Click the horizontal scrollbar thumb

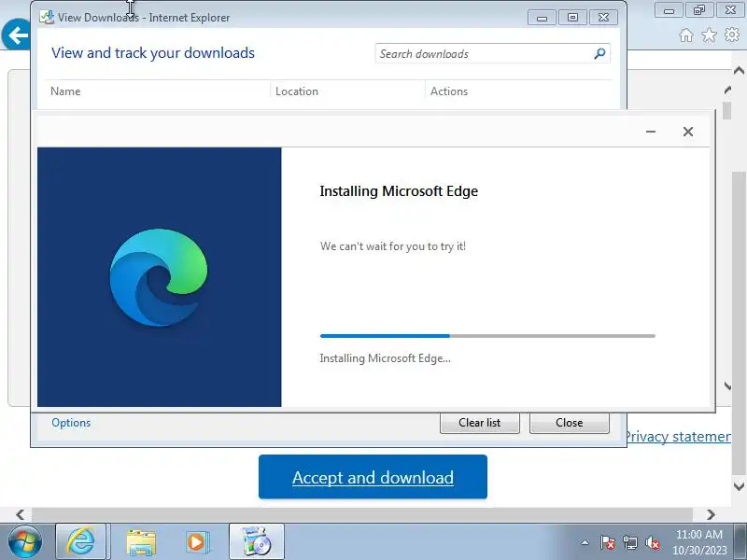pyautogui.click(x=362, y=514)
